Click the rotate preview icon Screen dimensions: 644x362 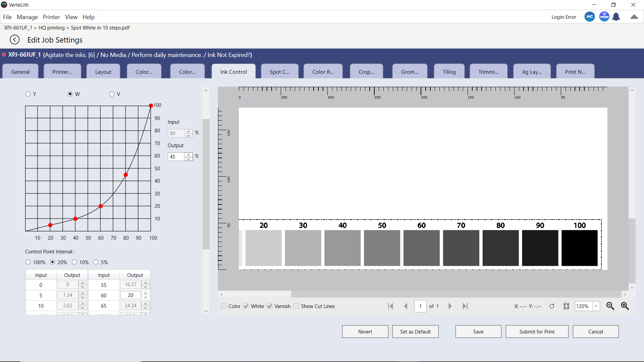(x=552, y=306)
